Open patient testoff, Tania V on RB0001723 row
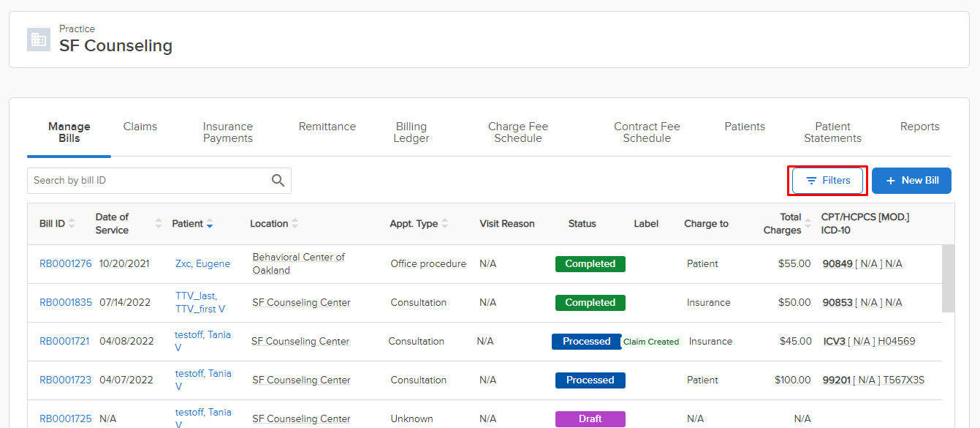 (203, 380)
